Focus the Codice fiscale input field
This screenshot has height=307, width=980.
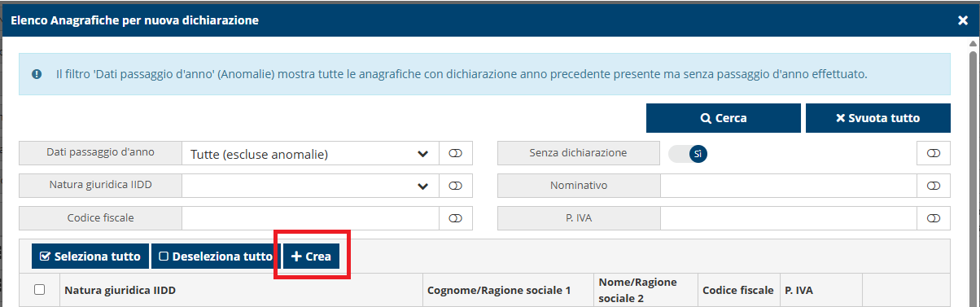tap(310, 218)
